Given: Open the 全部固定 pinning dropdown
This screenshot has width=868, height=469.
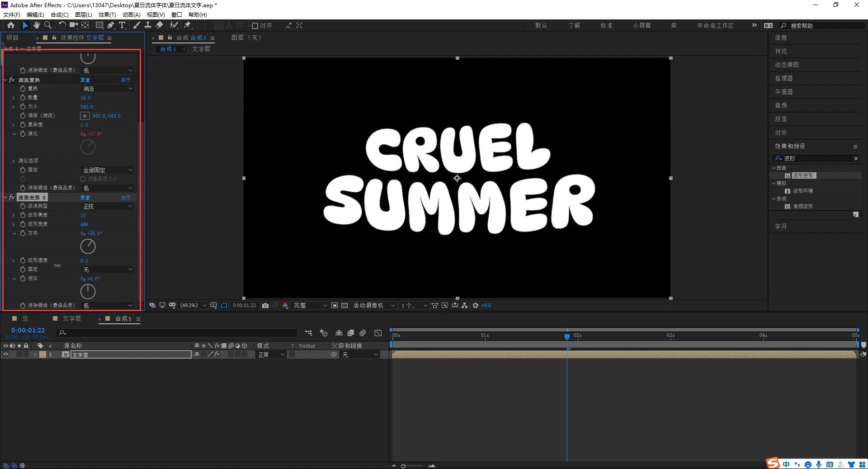Looking at the screenshot, I should [107, 170].
